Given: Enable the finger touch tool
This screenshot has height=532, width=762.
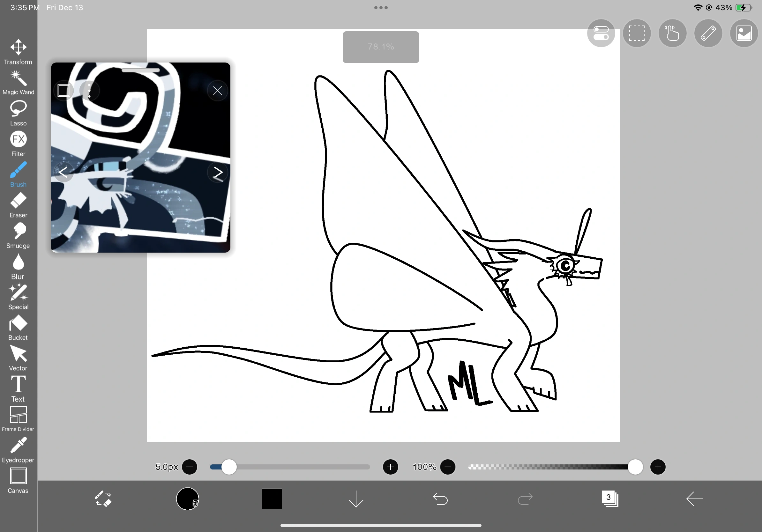Looking at the screenshot, I should [x=672, y=33].
